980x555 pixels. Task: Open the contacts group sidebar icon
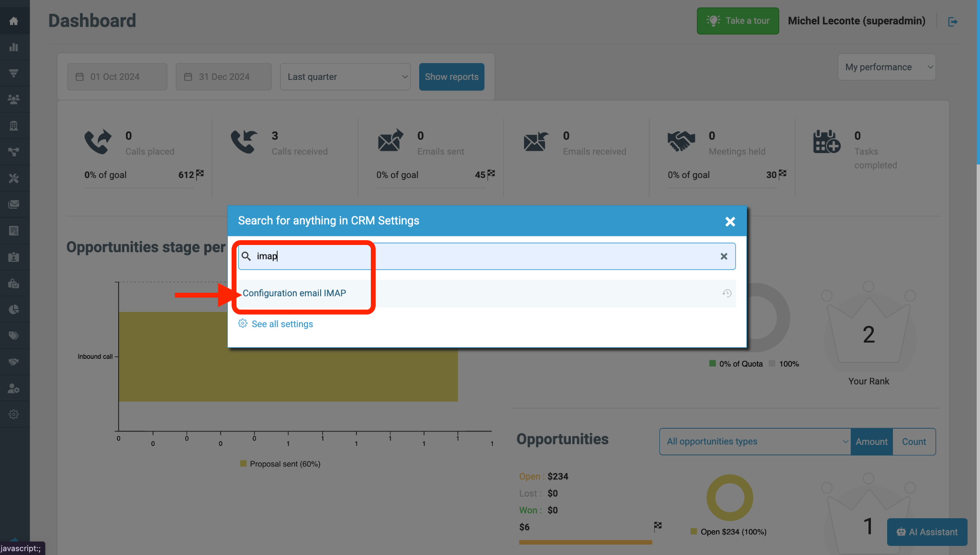[x=14, y=100]
